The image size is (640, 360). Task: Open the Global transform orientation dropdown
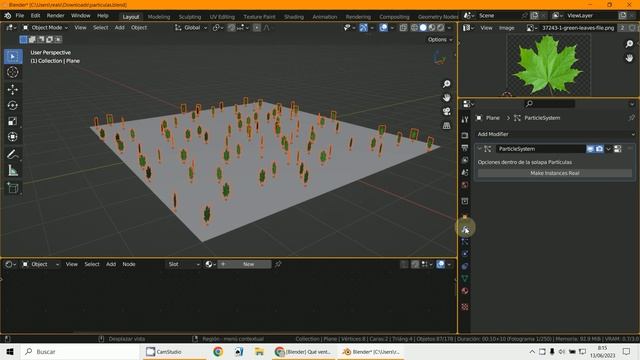tap(191, 28)
